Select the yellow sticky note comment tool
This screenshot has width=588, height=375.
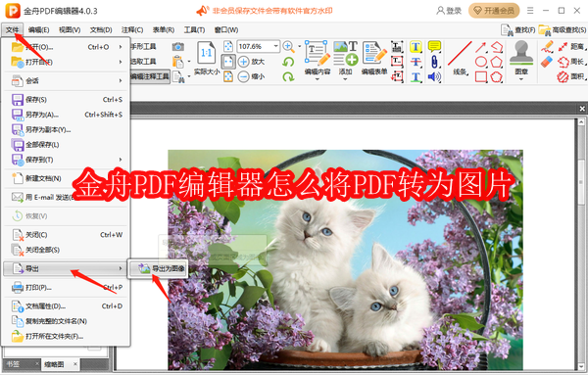coord(434,46)
